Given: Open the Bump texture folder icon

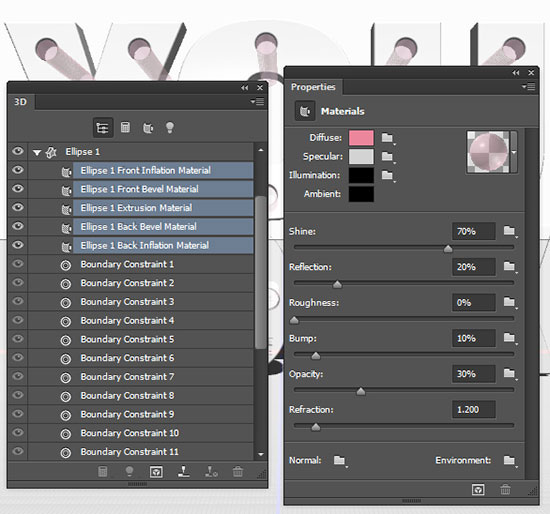Looking at the screenshot, I should (x=509, y=338).
